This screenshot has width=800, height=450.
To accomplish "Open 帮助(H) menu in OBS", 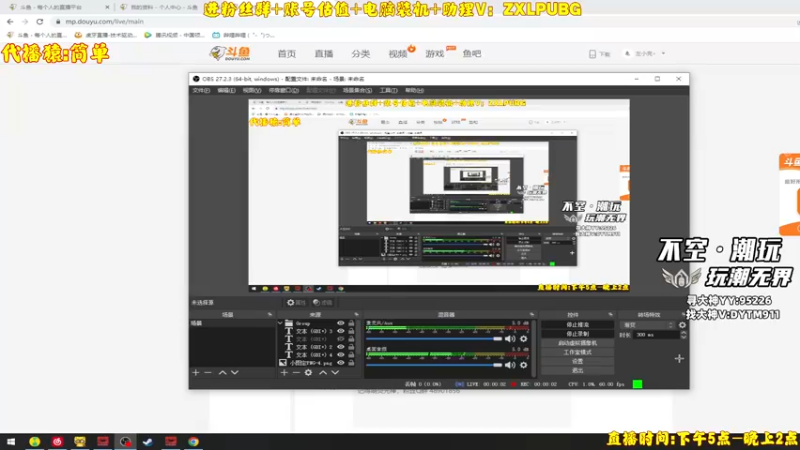I will [x=414, y=90].
